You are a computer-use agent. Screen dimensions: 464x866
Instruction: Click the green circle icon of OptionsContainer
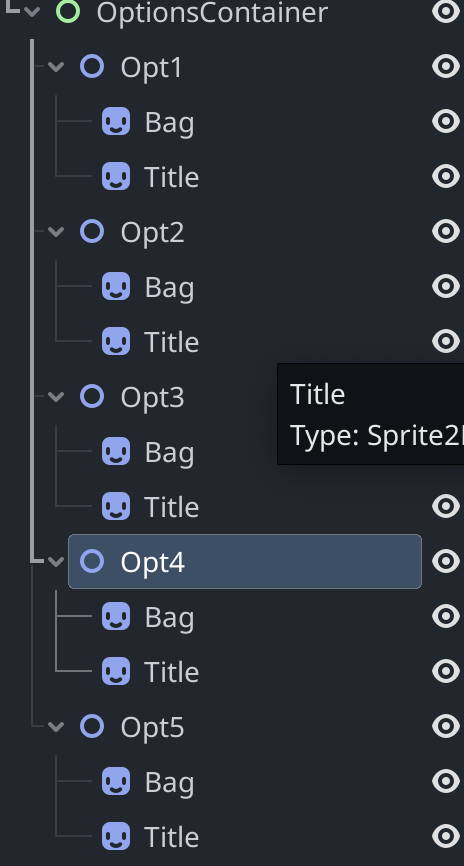coord(68,11)
